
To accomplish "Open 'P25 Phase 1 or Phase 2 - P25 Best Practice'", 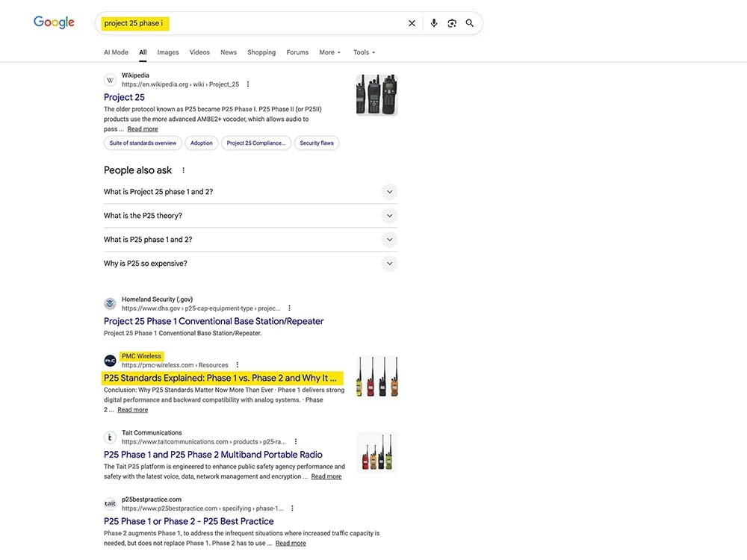I will 189,521.
